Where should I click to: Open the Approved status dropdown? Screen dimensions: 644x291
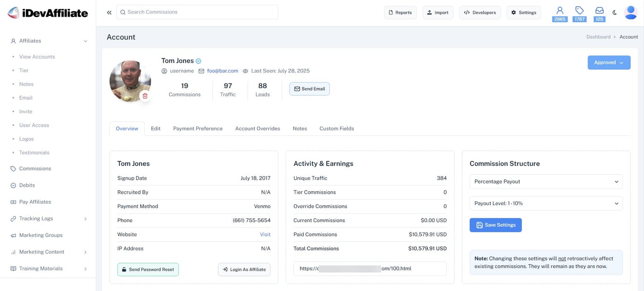click(609, 62)
